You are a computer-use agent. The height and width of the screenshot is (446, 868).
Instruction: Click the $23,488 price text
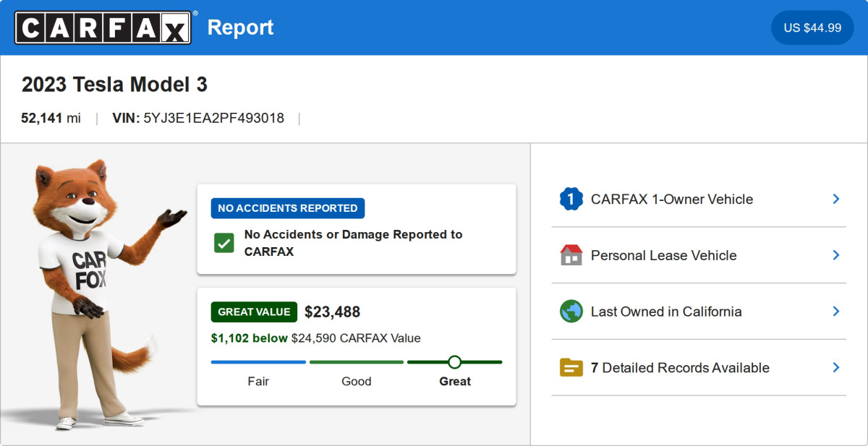332,312
